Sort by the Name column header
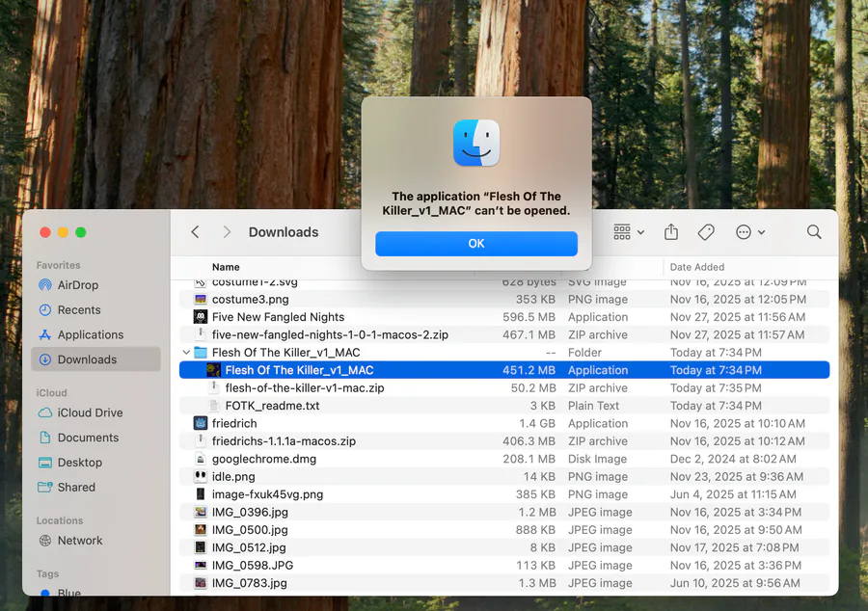This screenshot has height=611, width=868. coord(226,267)
